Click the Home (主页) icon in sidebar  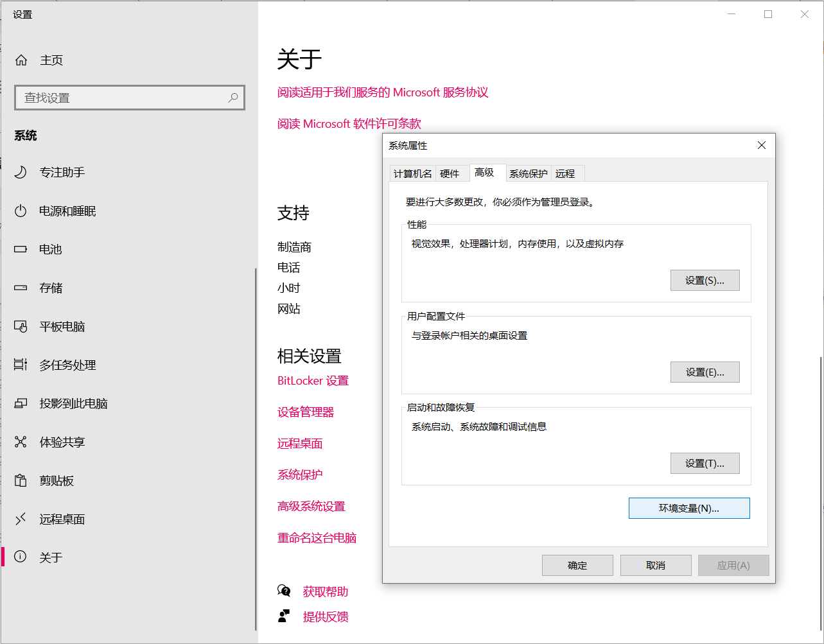[21, 60]
